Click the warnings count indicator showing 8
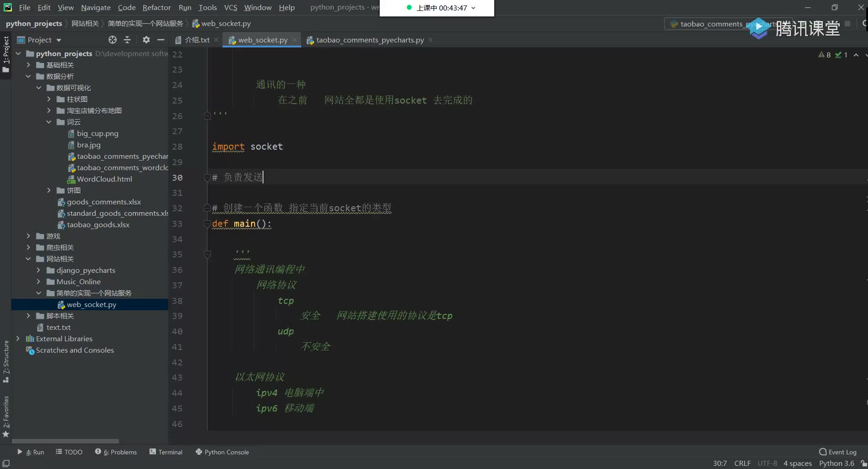 [x=824, y=55]
